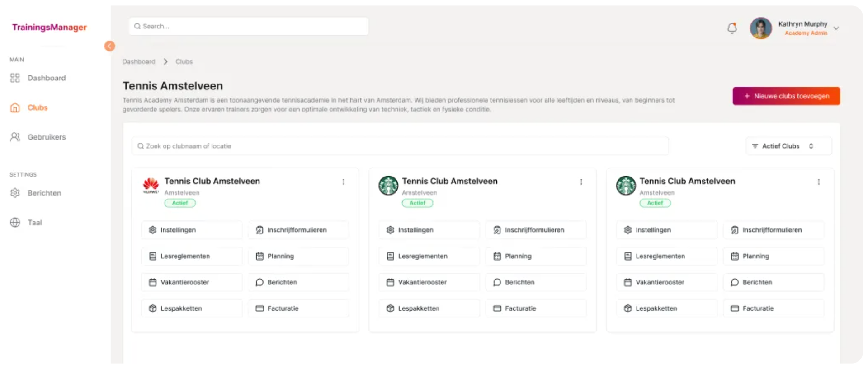Image resolution: width=868 pixels, height=373 pixels.
Task: Open the second club card's three-dot menu
Action: coord(581,182)
